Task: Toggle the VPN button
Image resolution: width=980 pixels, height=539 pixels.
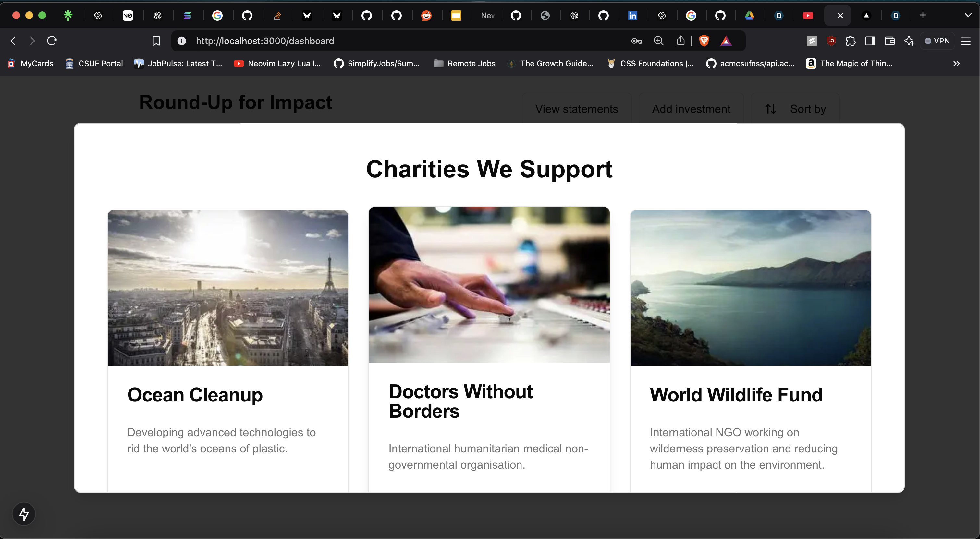Action: click(x=937, y=41)
